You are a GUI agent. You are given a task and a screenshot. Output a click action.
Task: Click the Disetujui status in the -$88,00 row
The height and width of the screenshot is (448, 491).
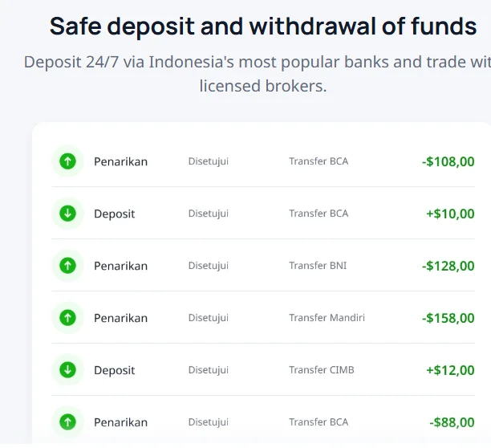click(x=208, y=422)
